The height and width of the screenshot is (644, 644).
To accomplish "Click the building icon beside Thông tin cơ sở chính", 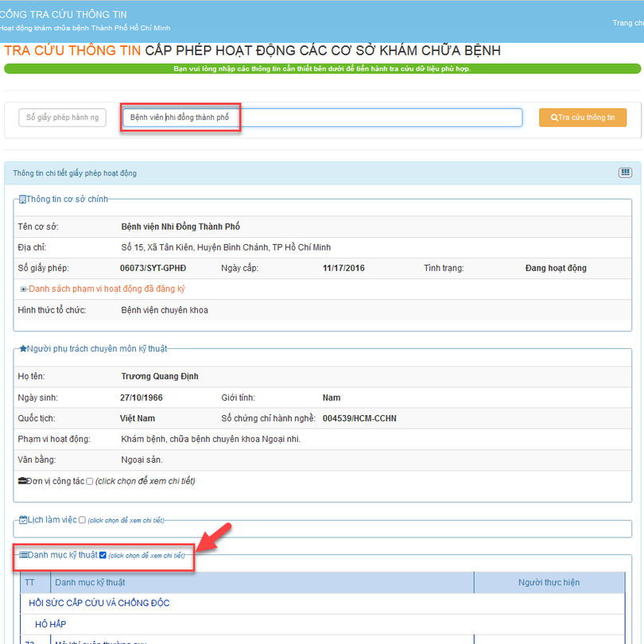I will (22, 199).
